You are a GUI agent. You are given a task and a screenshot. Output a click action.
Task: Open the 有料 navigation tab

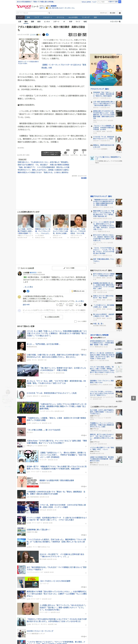(95, 17)
